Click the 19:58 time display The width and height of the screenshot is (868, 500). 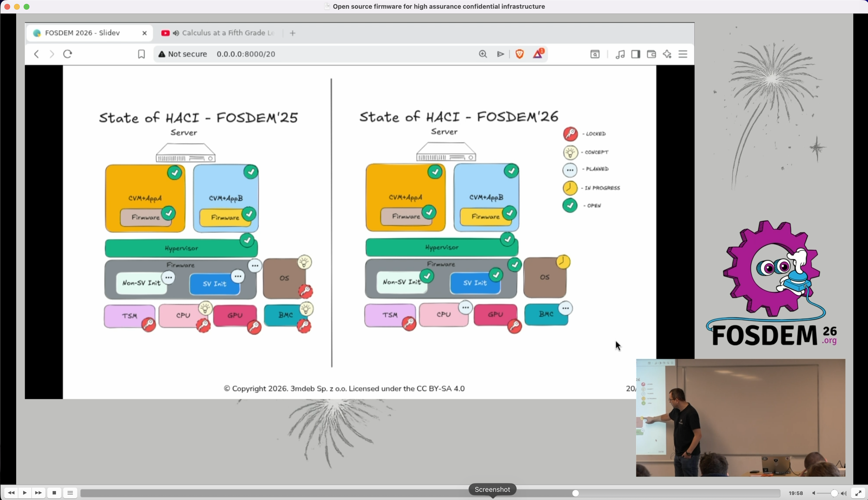(796, 493)
